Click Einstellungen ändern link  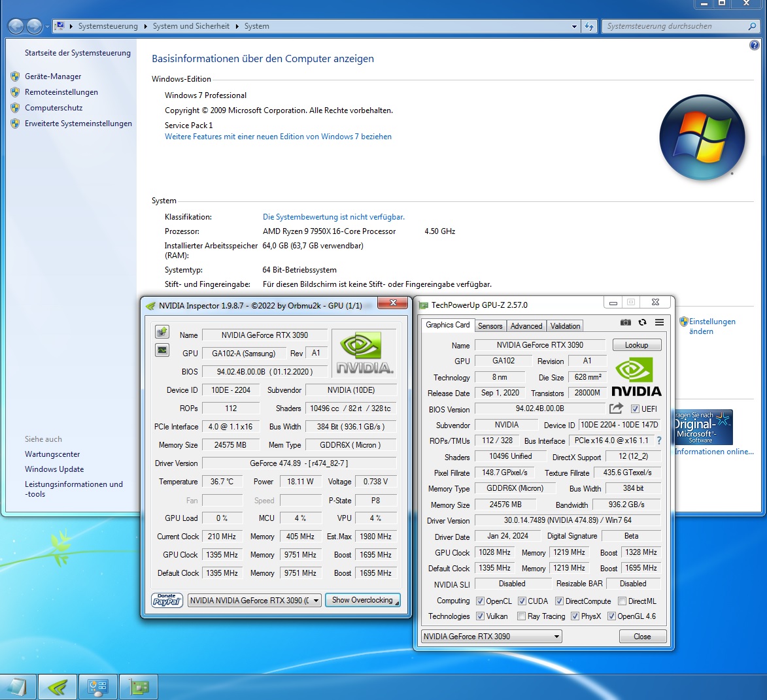tap(712, 326)
